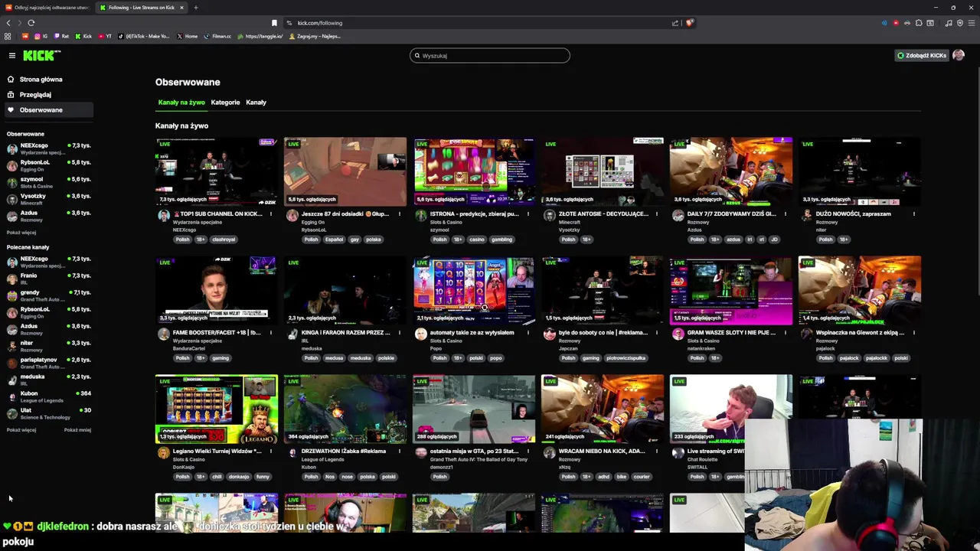Open the browser extensions puzzle icon
The image size is (980, 551).
tap(919, 23)
